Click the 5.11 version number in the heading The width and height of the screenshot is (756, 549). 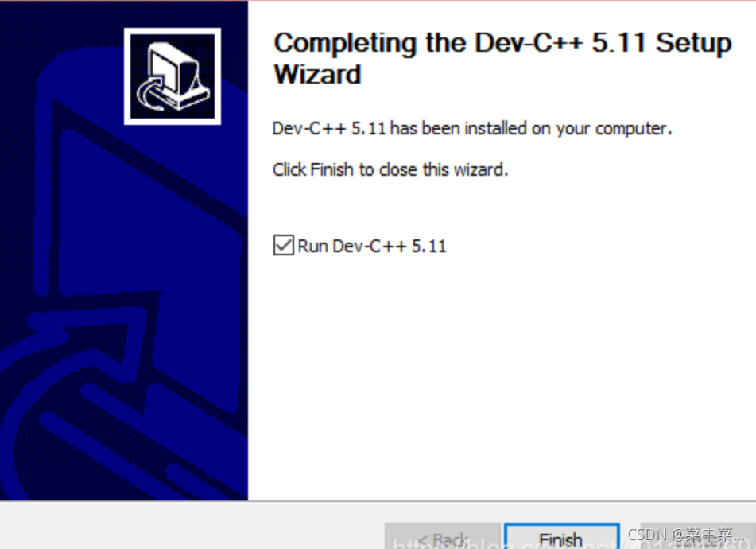tap(619, 43)
